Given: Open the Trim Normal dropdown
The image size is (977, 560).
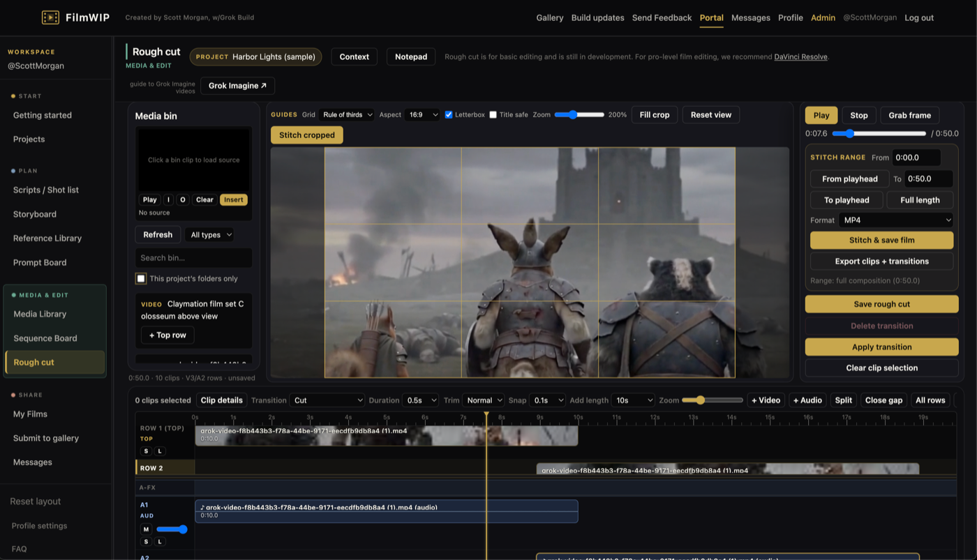Looking at the screenshot, I should [x=483, y=400].
